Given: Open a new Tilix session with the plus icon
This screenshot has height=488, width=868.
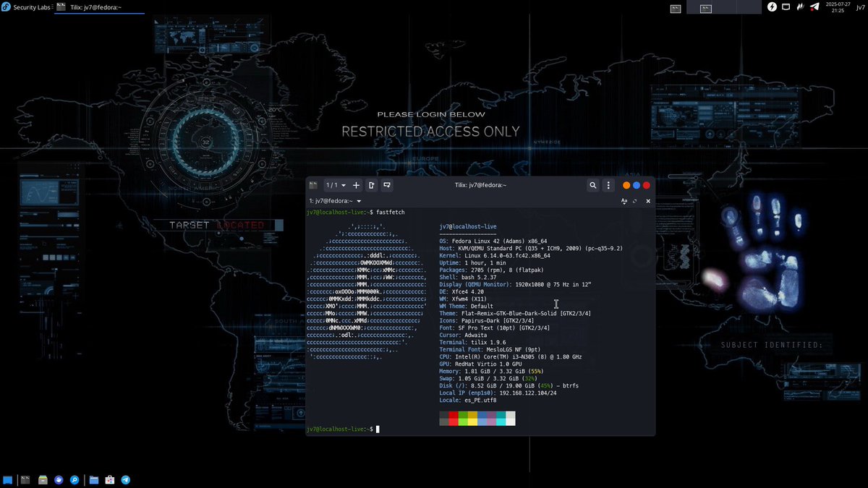Looking at the screenshot, I should pyautogui.click(x=356, y=185).
